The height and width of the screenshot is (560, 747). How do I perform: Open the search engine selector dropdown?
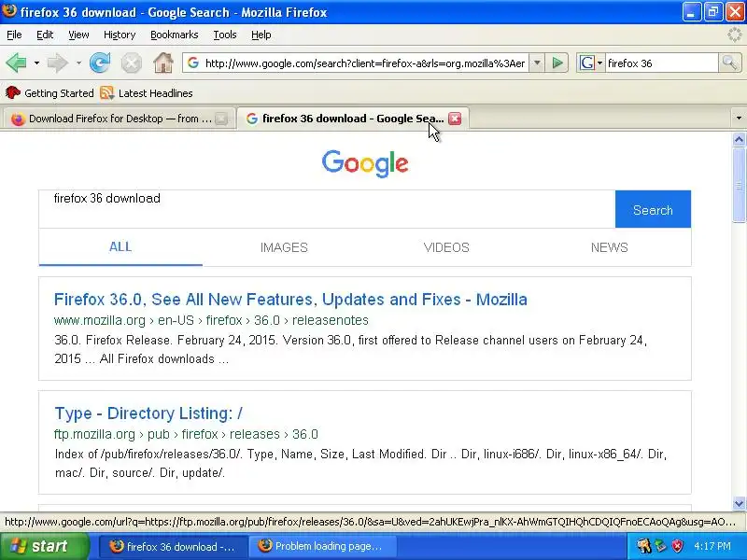(591, 63)
